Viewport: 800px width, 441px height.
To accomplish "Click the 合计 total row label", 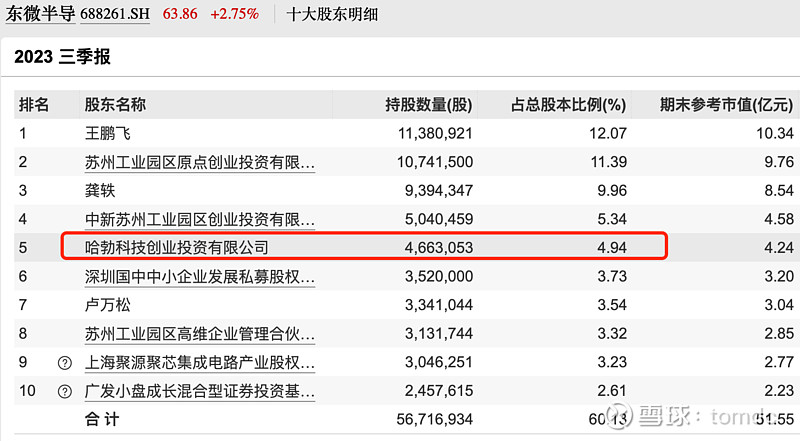I will pos(102,420).
